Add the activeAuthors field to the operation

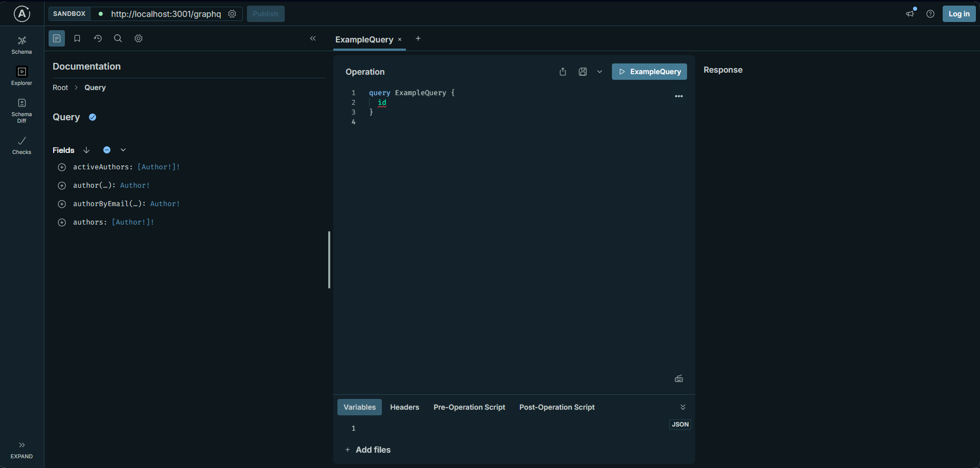point(62,167)
